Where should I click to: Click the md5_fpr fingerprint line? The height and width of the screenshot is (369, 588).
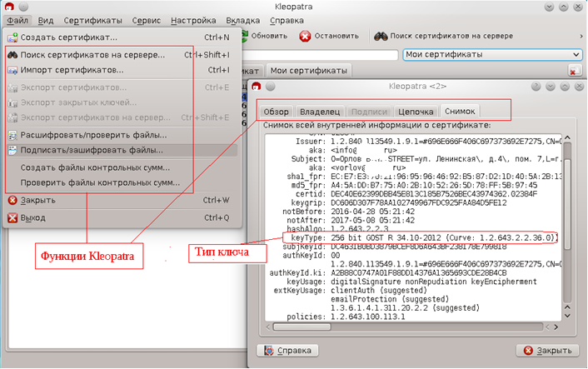tap(414, 185)
